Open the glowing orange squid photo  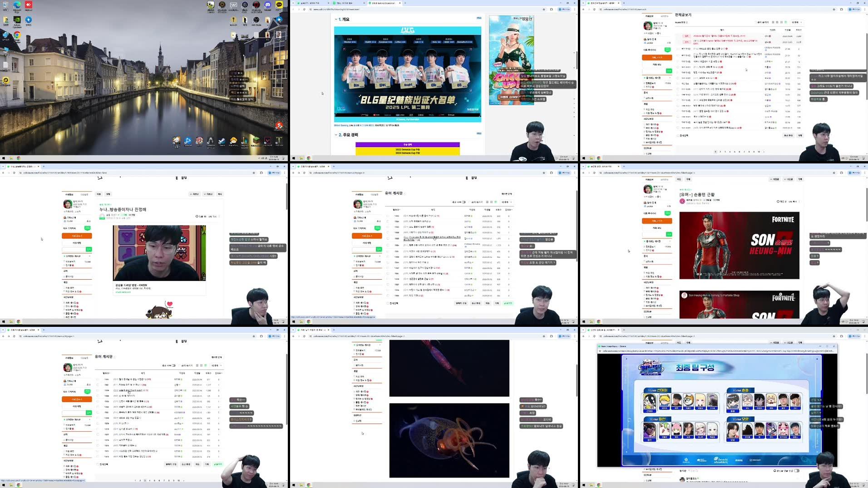[449, 440]
